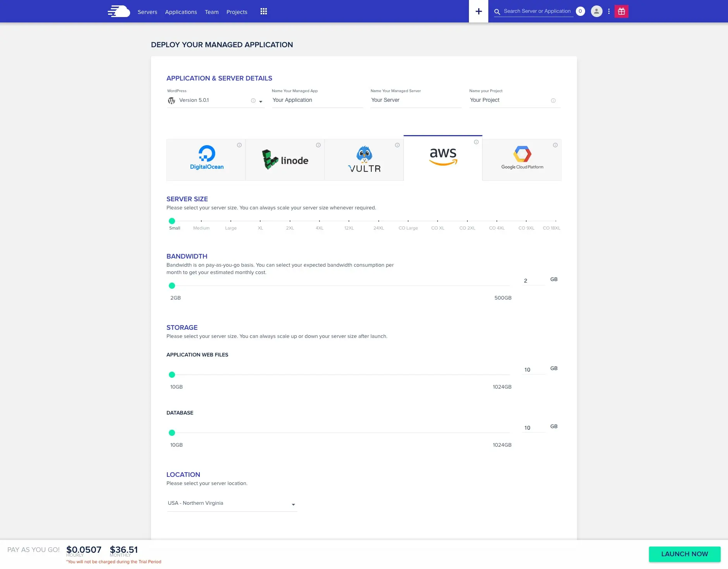
Task: Go to Applications in top navigation
Action: click(x=181, y=12)
